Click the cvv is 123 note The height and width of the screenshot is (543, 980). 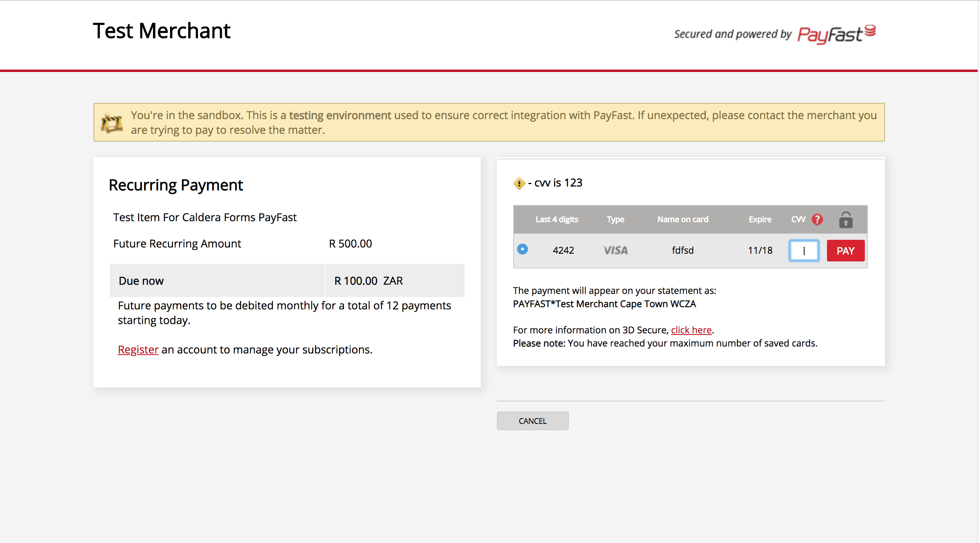555,183
